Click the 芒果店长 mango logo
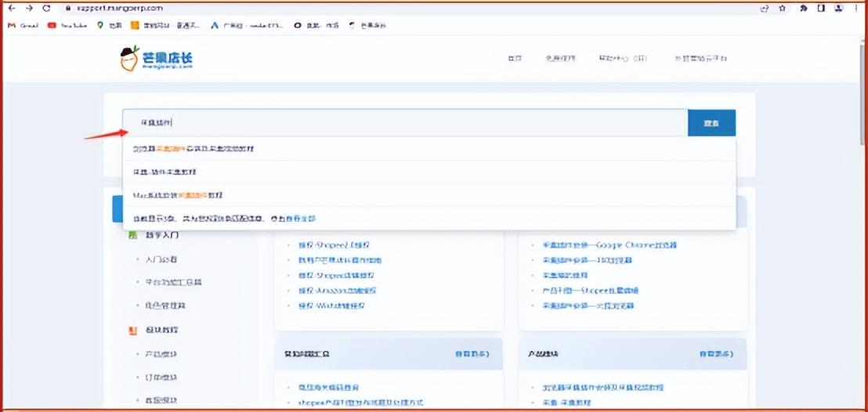The width and height of the screenshot is (868, 412). click(x=157, y=59)
